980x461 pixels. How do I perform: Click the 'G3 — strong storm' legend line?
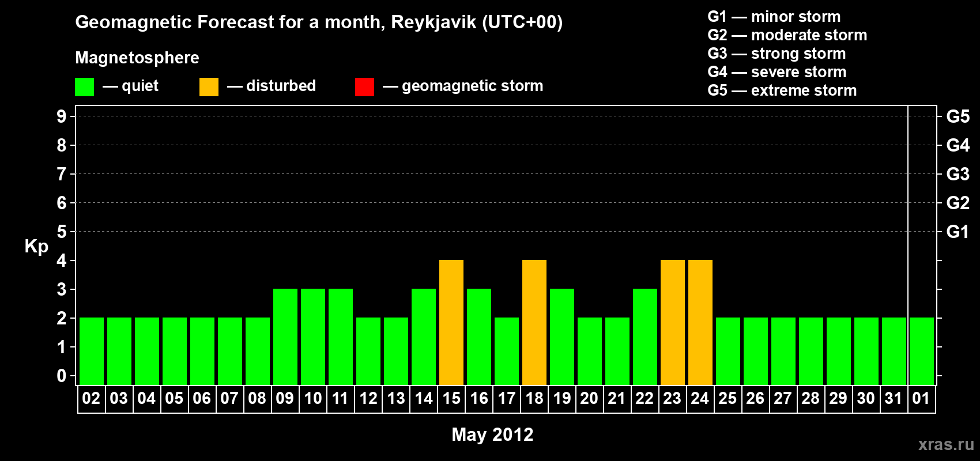(x=777, y=54)
